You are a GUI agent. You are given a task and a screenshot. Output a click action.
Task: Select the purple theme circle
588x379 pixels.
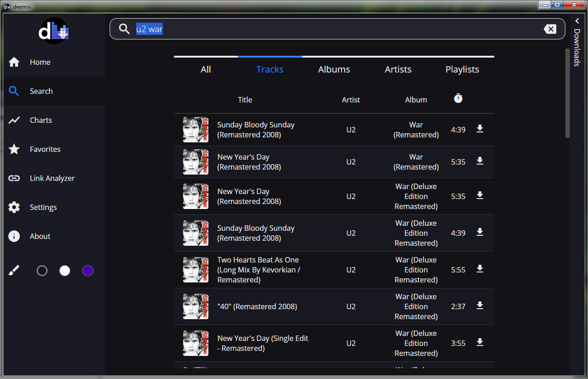pos(88,271)
